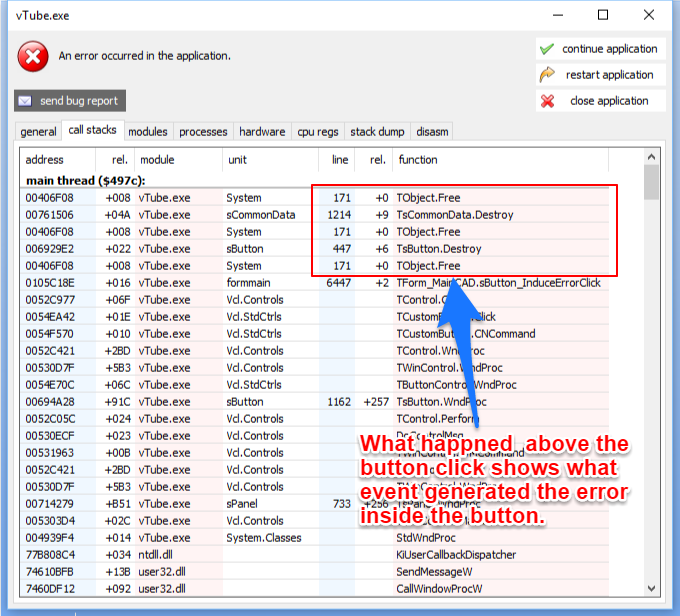This screenshot has width=680, height=616.
Task: Click the red X close application icon
Action: [x=546, y=101]
